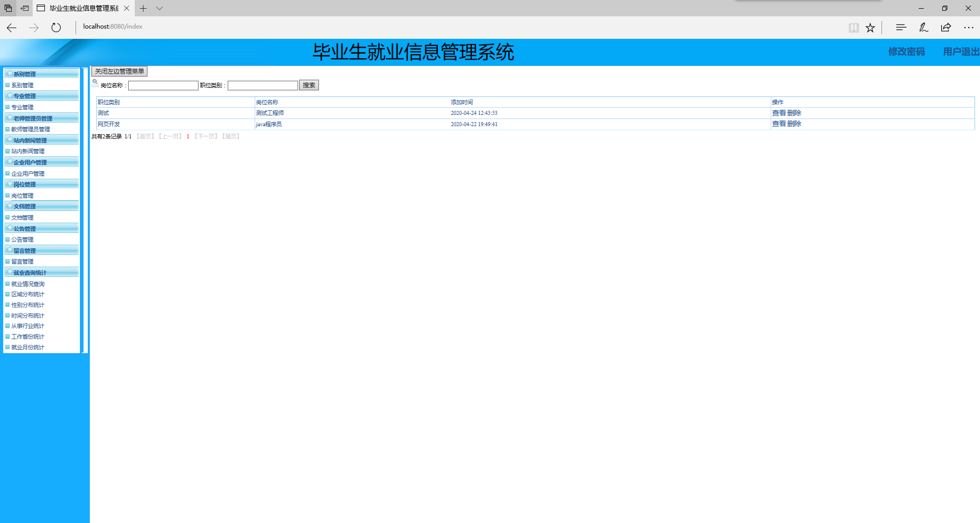Screen dimensions: 980x523
Task: Delete the 测试工程师 row via 删除
Action: pos(794,113)
